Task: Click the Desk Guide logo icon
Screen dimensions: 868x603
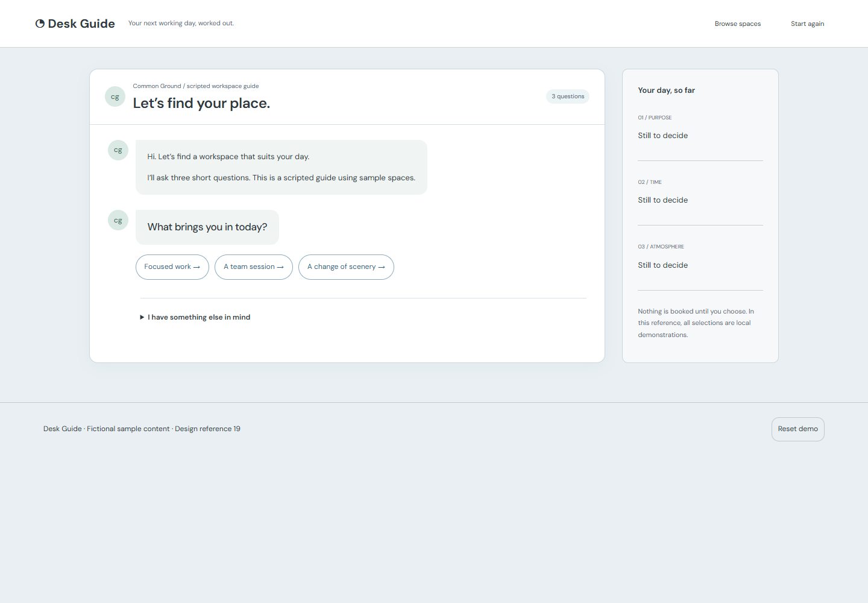Action: 40,24
